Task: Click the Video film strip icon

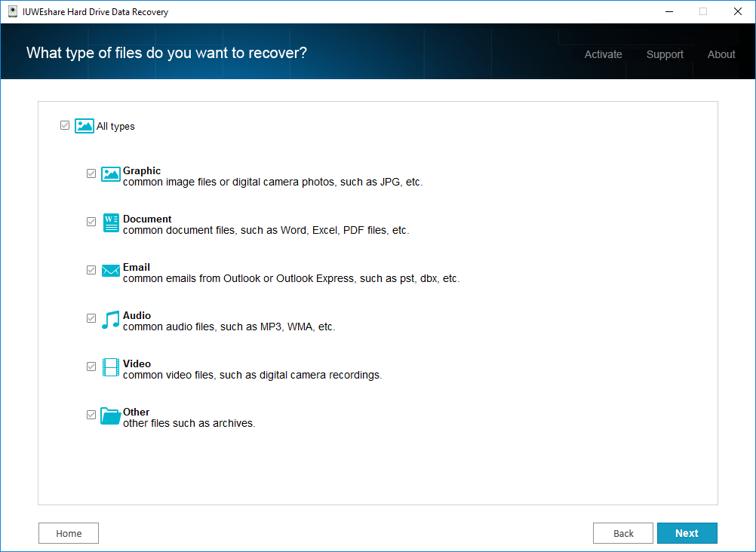Action: coord(110,366)
